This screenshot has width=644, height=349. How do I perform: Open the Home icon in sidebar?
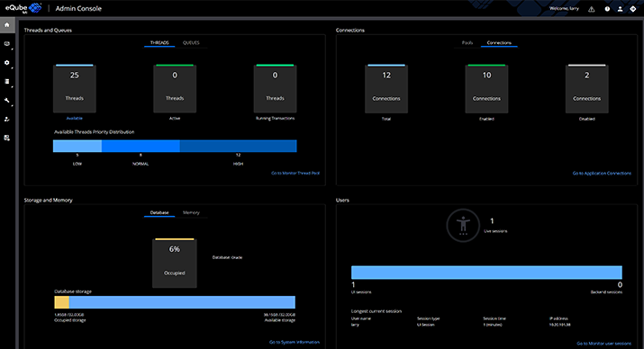7,25
